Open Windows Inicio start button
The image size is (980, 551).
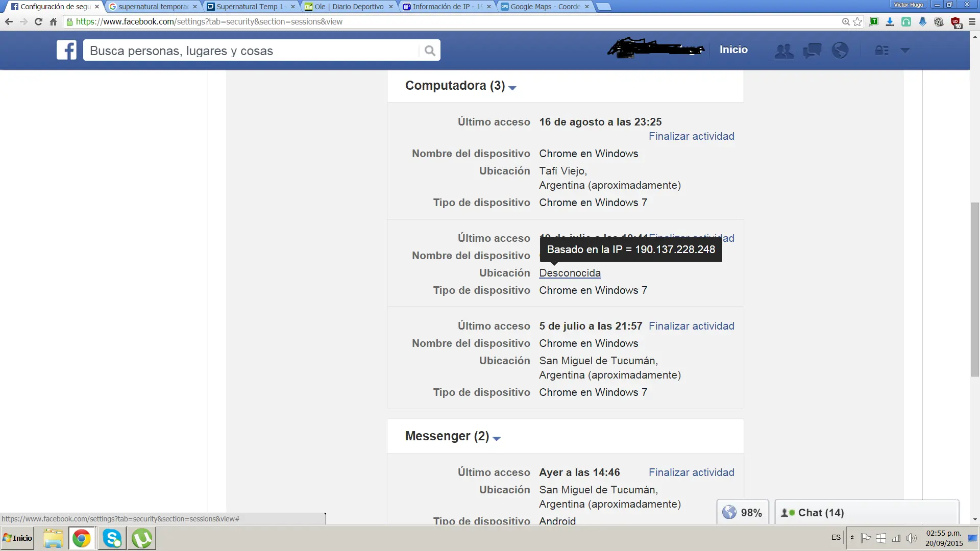coord(18,538)
